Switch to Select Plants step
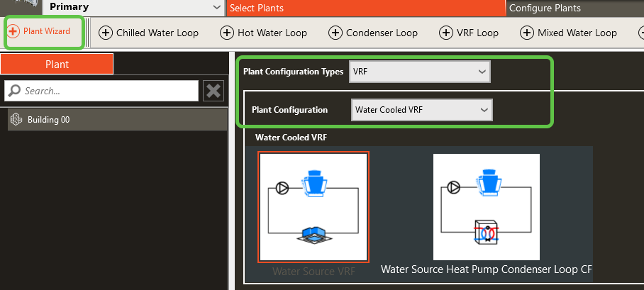The width and height of the screenshot is (644, 290). point(365,9)
